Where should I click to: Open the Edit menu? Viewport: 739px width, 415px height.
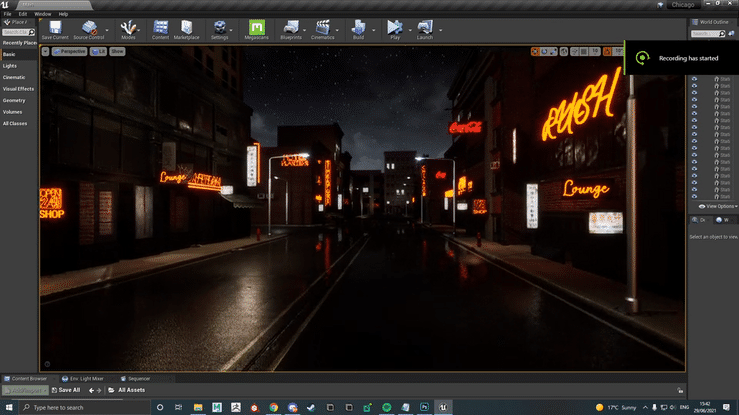coord(23,14)
